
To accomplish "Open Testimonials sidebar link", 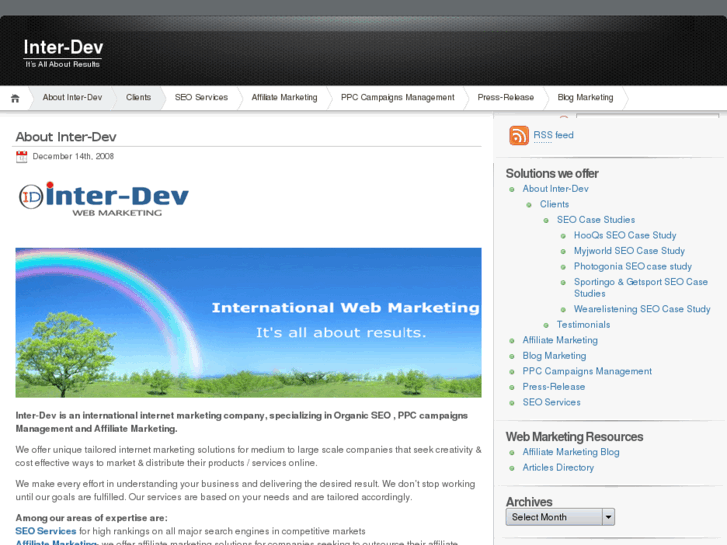I will tap(583, 325).
